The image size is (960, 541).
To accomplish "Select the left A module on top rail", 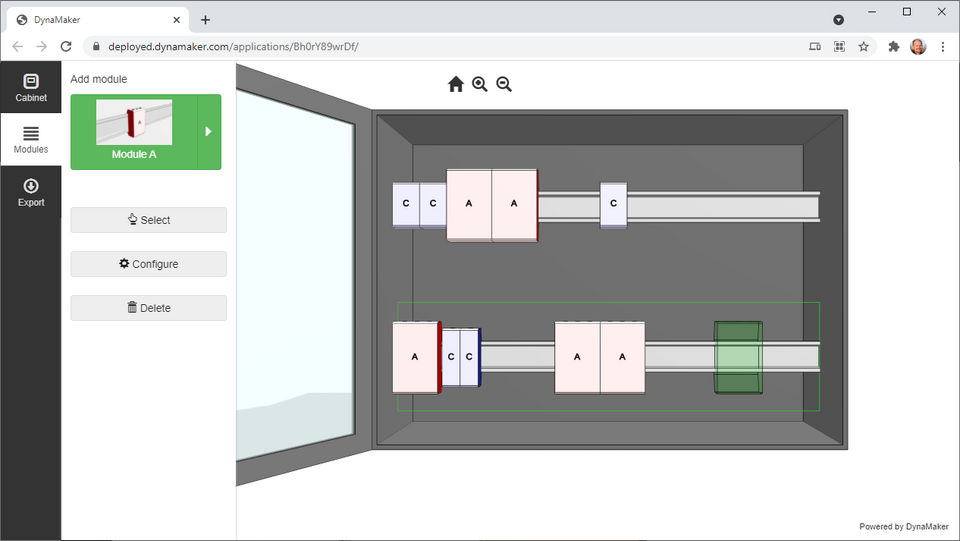I will point(469,204).
